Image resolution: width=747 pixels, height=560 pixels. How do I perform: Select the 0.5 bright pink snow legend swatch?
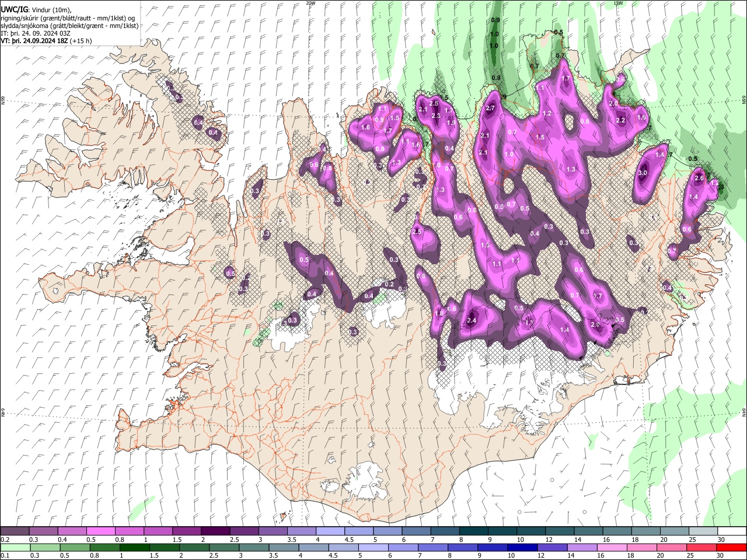click(x=100, y=531)
